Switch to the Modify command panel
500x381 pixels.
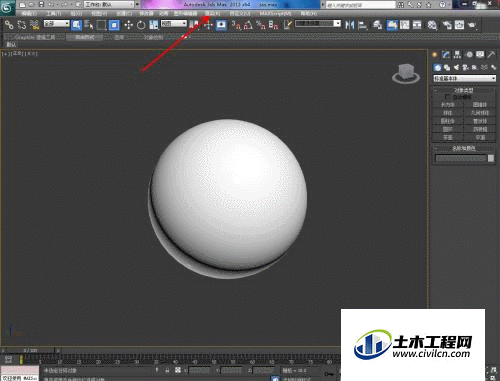pyautogui.click(x=446, y=55)
